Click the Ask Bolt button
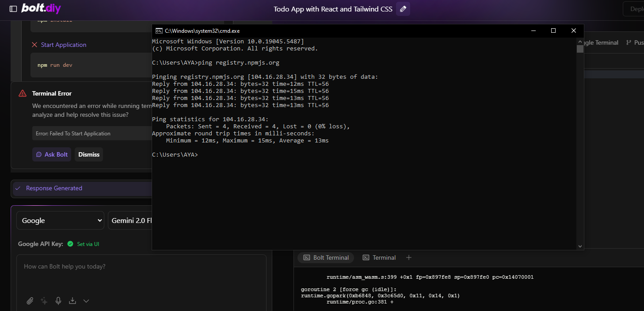 click(x=52, y=154)
